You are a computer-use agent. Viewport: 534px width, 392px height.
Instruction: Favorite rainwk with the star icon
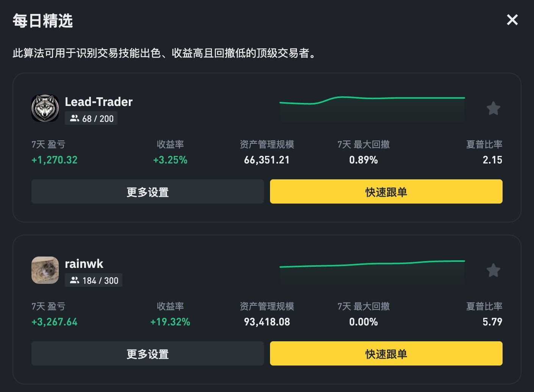[493, 271]
